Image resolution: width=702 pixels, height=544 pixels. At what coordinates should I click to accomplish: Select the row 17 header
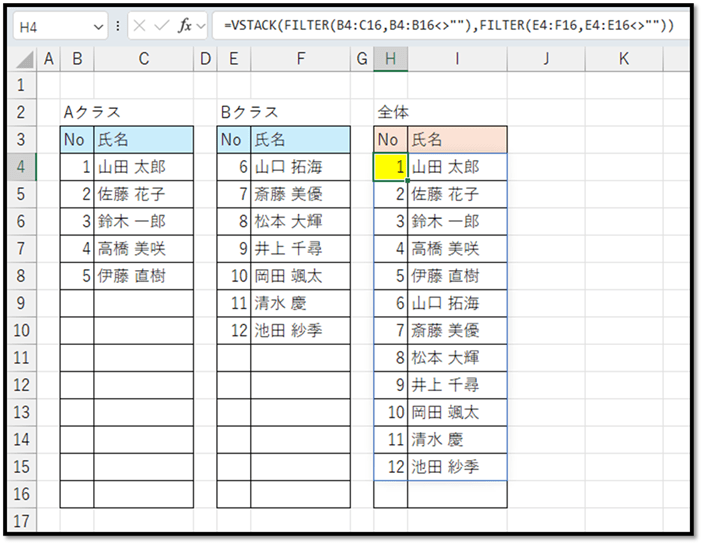click(x=20, y=521)
